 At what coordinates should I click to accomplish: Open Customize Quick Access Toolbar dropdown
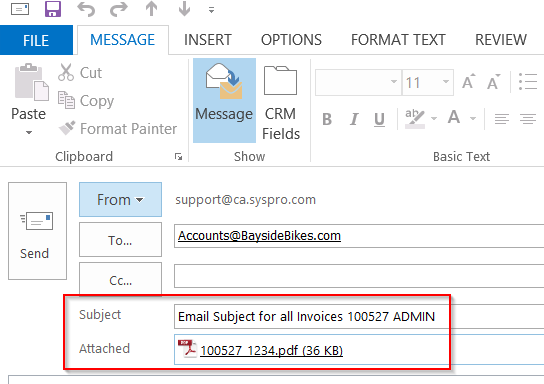pyautogui.click(x=211, y=10)
